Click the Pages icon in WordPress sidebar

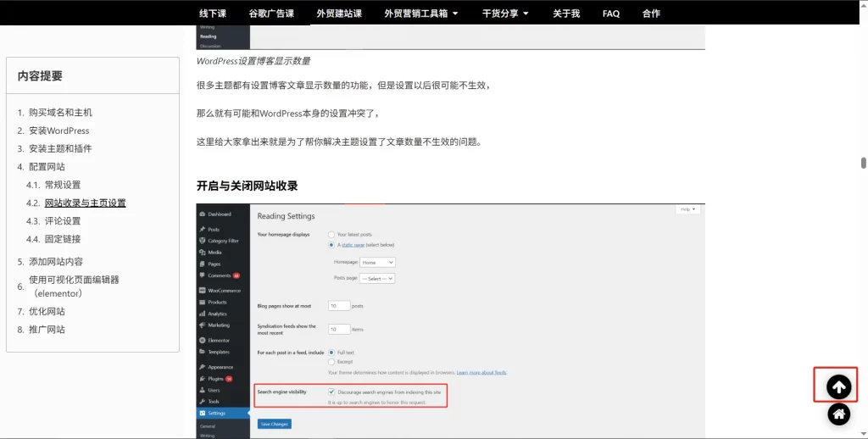click(202, 264)
